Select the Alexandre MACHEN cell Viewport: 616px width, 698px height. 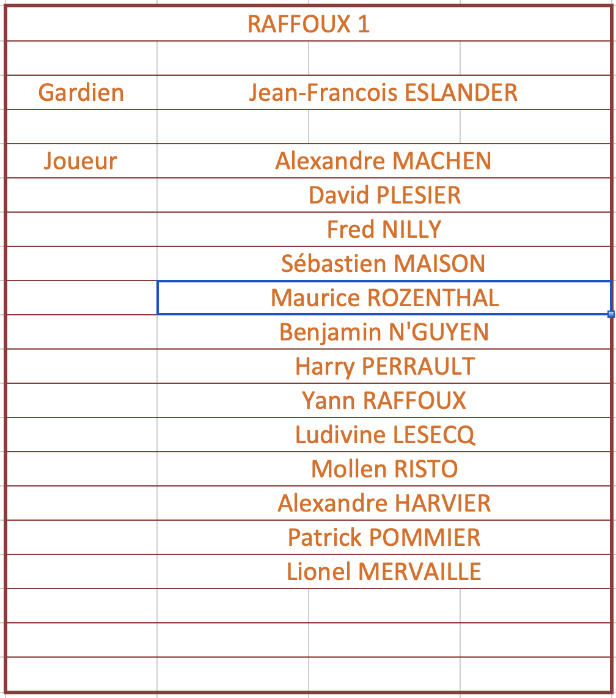(x=383, y=161)
